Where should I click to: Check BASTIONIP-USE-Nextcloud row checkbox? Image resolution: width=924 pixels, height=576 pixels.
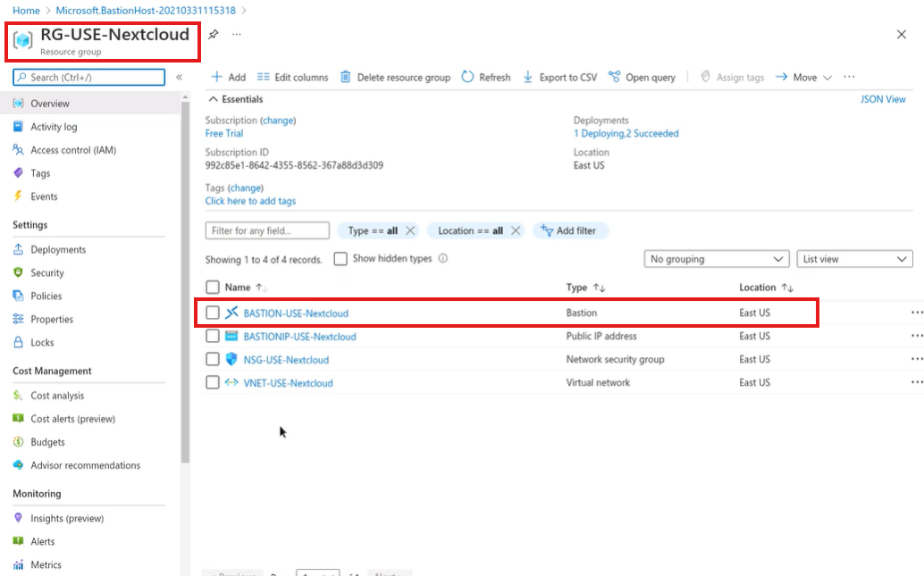point(213,336)
